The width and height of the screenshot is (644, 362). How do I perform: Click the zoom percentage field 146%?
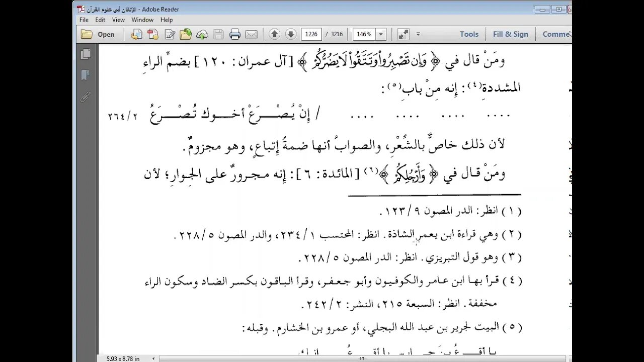click(364, 34)
